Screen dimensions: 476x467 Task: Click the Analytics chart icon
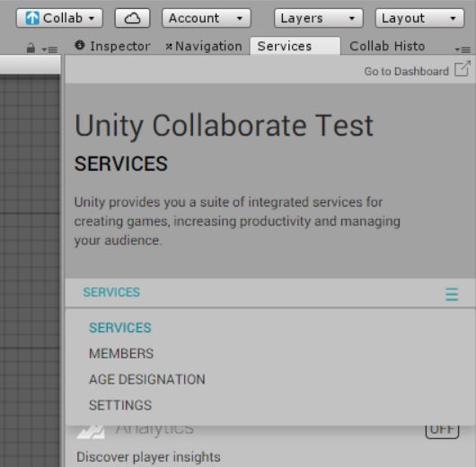click(x=91, y=432)
